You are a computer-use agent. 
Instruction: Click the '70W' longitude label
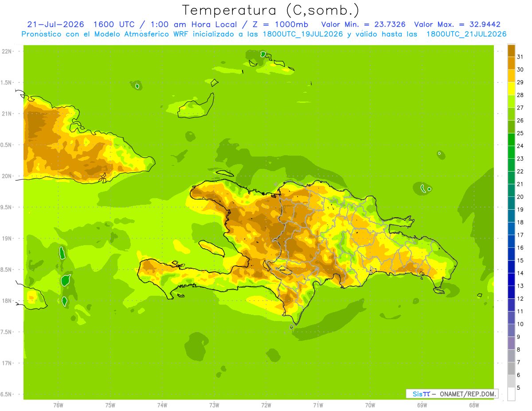coord(370,405)
